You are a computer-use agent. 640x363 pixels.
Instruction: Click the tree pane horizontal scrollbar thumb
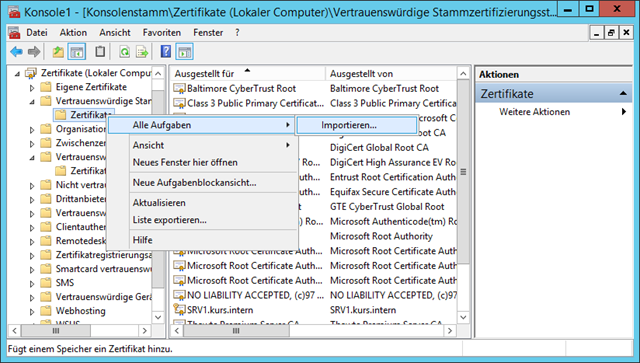[56, 330]
